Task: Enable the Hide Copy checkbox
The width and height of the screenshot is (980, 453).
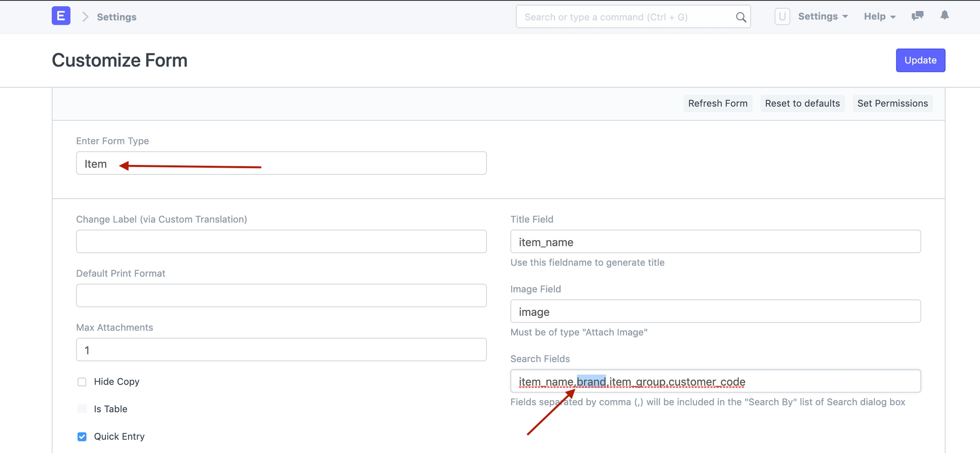Action: point(82,382)
